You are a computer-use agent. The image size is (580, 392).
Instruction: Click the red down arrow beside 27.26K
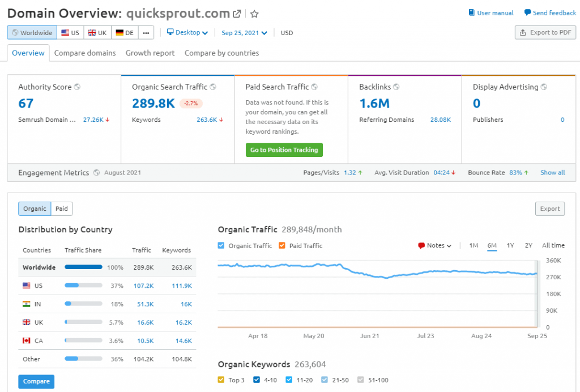pos(108,120)
